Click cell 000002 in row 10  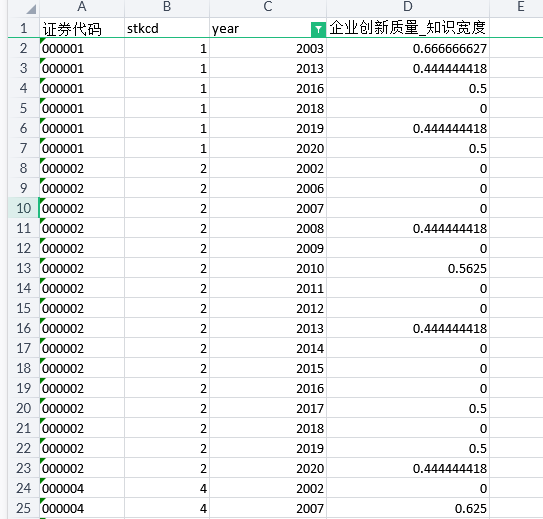tap(82, 208)
